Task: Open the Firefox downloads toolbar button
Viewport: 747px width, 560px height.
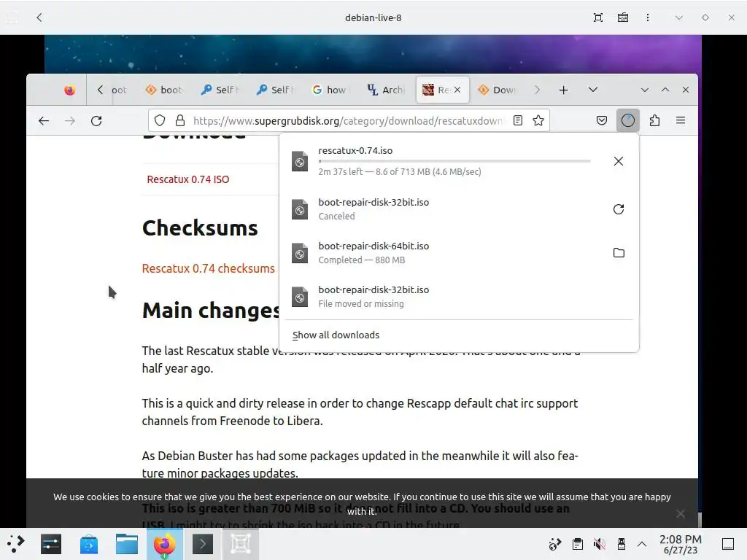Action: 628,120
